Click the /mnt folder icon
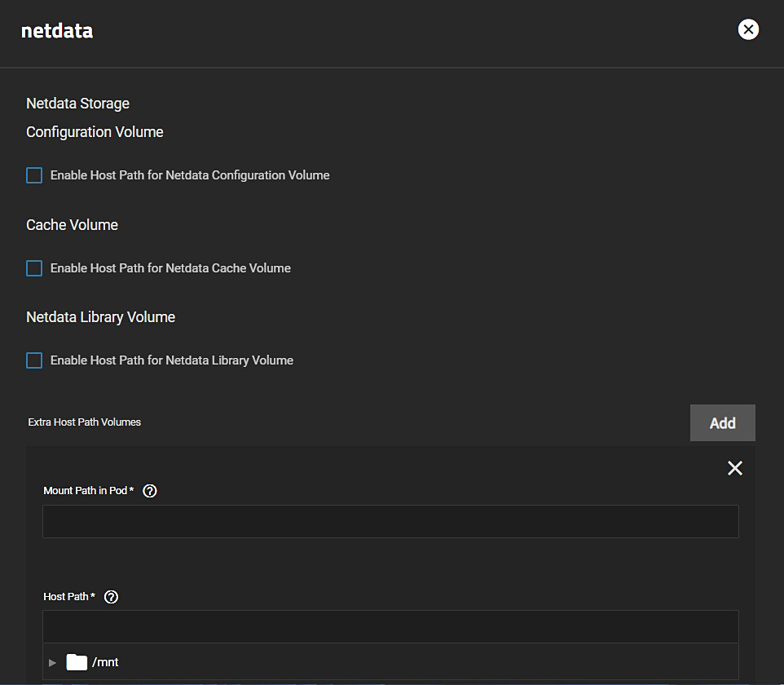This screenshot has width=784, height=685. coord(77,662)
